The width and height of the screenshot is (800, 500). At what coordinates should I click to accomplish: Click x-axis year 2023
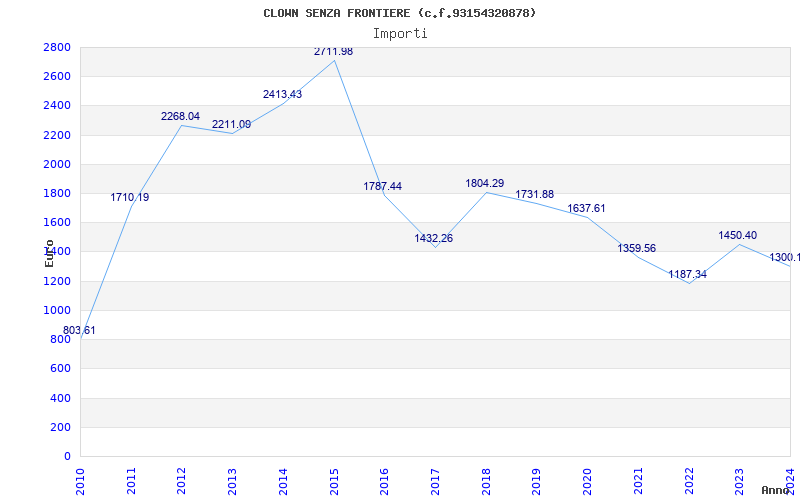[739, 482]
